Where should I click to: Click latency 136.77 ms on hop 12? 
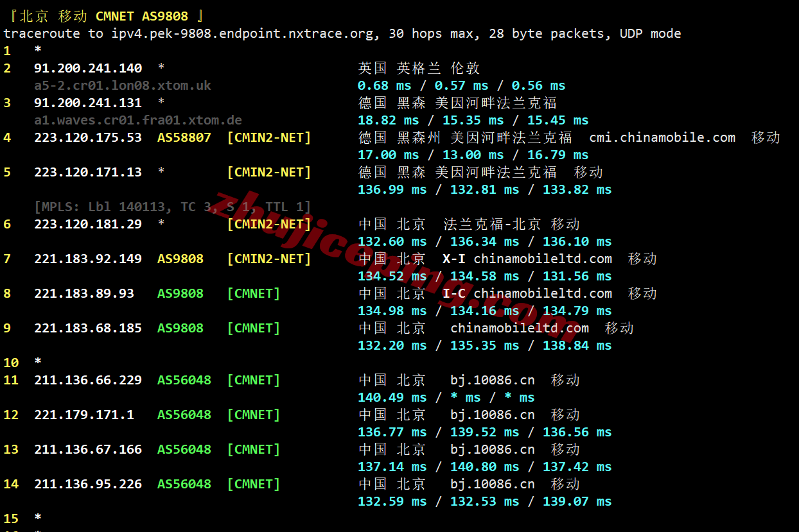click(x=392, y=432)
